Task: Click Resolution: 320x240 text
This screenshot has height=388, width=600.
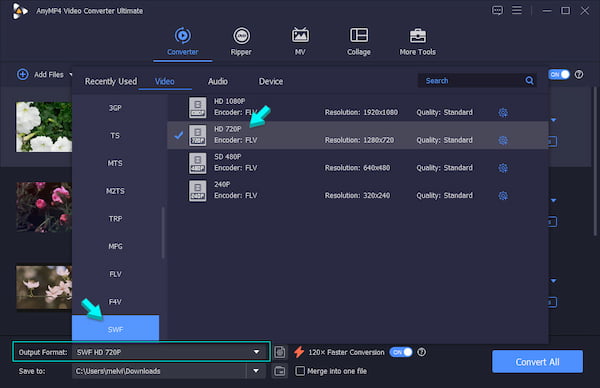Action: [x=357, y=196]
